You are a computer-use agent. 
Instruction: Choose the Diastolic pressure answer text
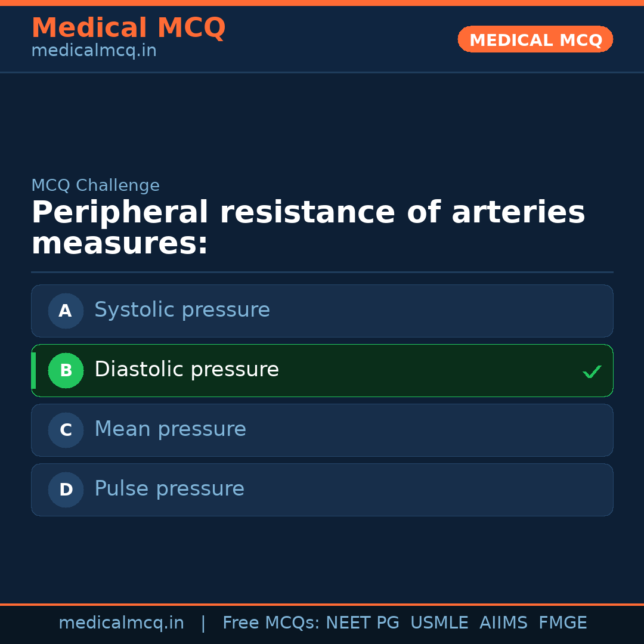186,370
